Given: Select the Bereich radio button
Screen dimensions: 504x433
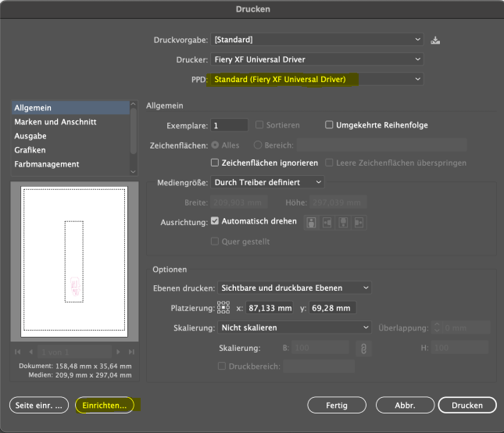Looking at the screenshot, I should pos(258,145).
